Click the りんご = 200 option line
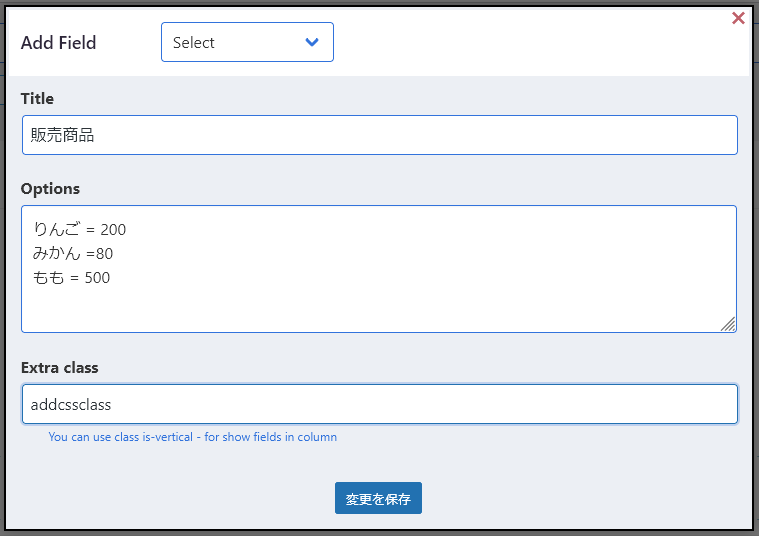The image size is (759, 536). [79, 229]
